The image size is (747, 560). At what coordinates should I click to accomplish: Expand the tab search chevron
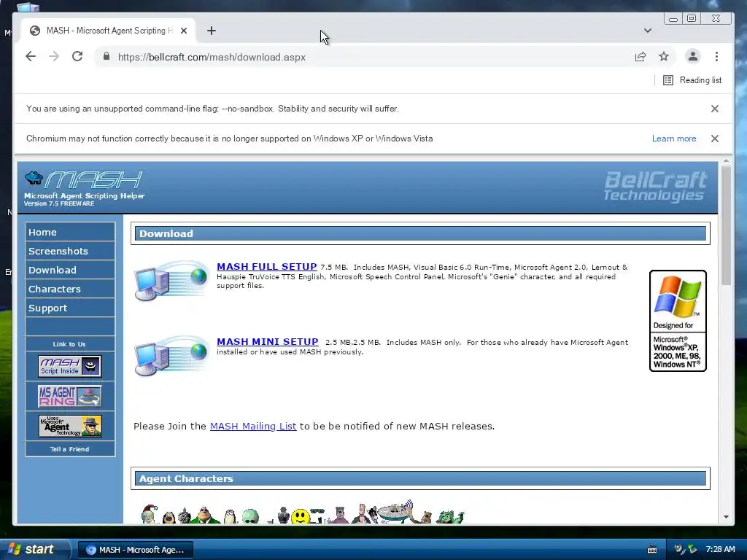(x=648, y=31)
